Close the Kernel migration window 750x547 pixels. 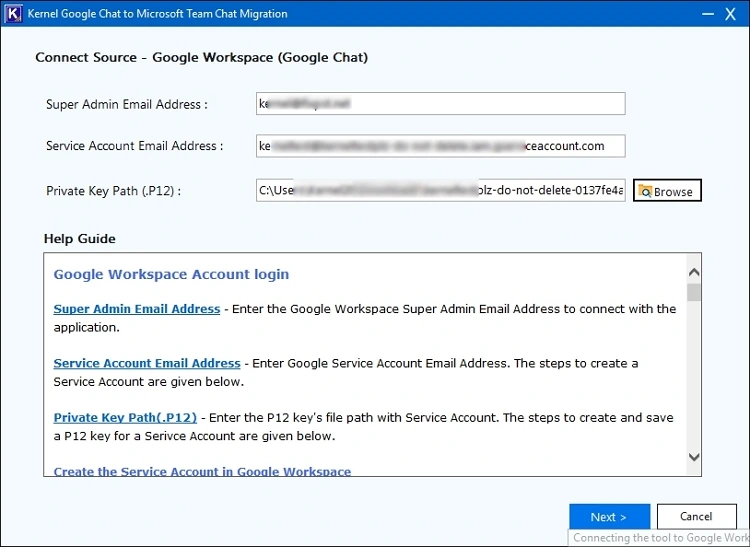click(x=733, y=14)
